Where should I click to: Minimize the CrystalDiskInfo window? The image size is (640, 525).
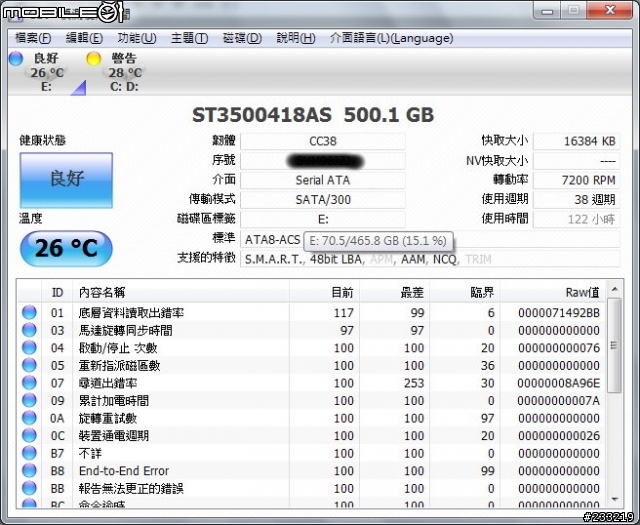coord(547,11)
